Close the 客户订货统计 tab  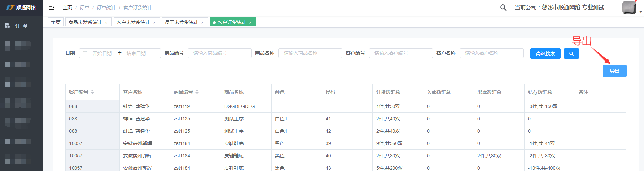point(250,23)
